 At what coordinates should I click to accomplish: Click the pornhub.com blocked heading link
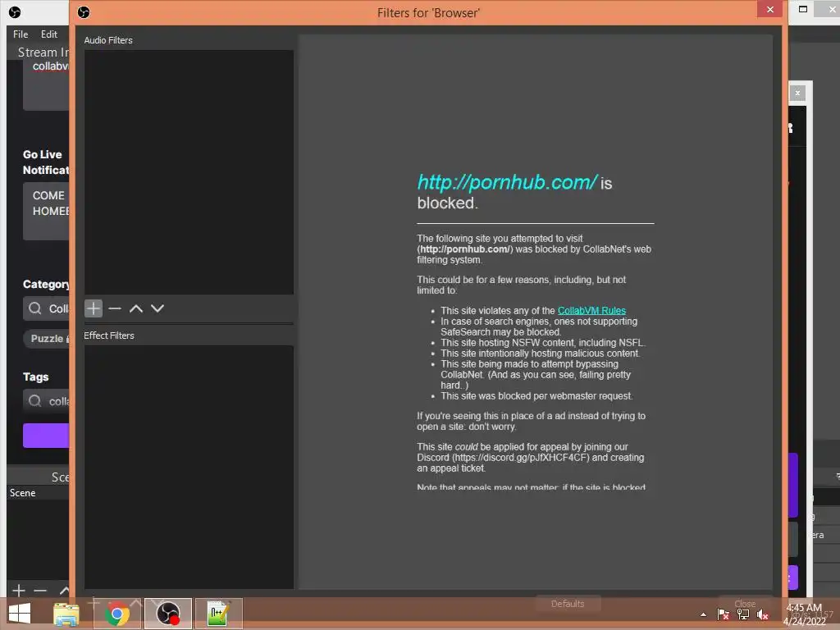[x=507, y=182]
